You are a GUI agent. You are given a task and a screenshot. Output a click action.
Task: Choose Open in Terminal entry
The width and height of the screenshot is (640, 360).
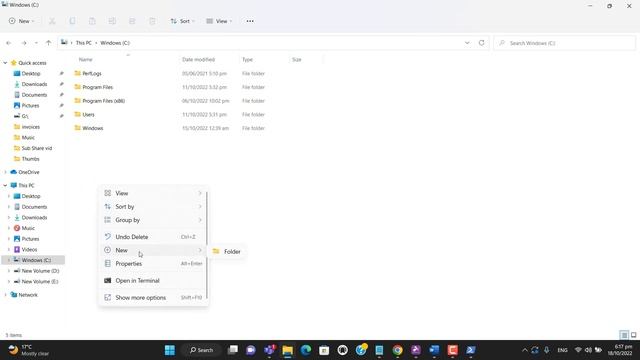point(153,280)
